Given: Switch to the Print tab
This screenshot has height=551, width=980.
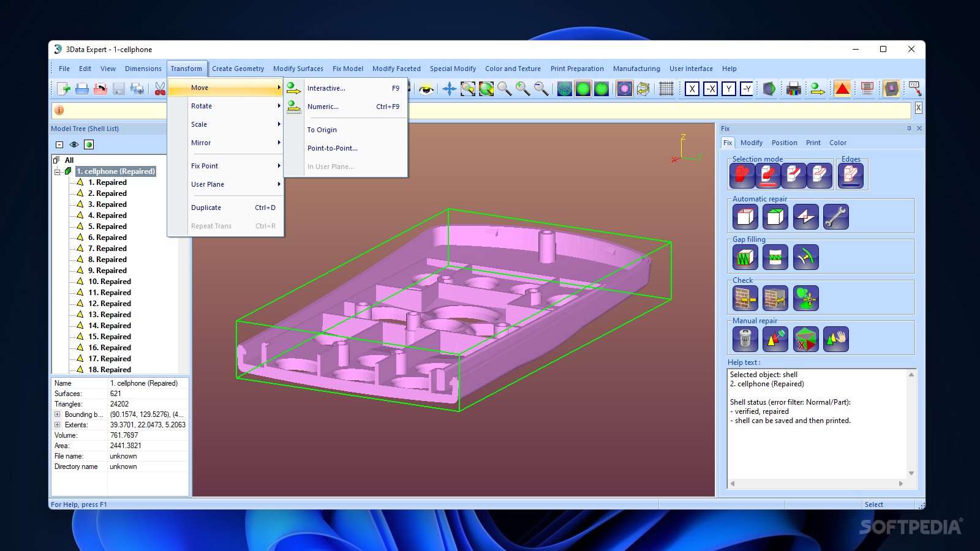Looking at the screenshot, I should pos(813,143).
